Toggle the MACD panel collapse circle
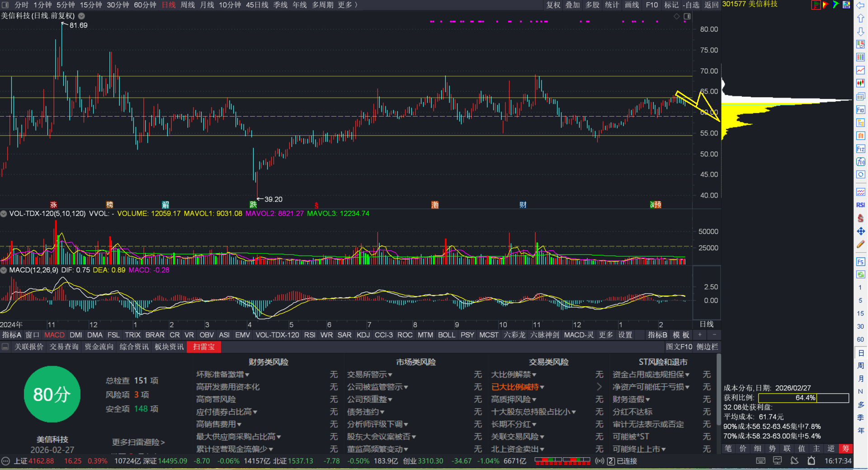The width and height of the screenshot is (868, 470). (4, 270)
